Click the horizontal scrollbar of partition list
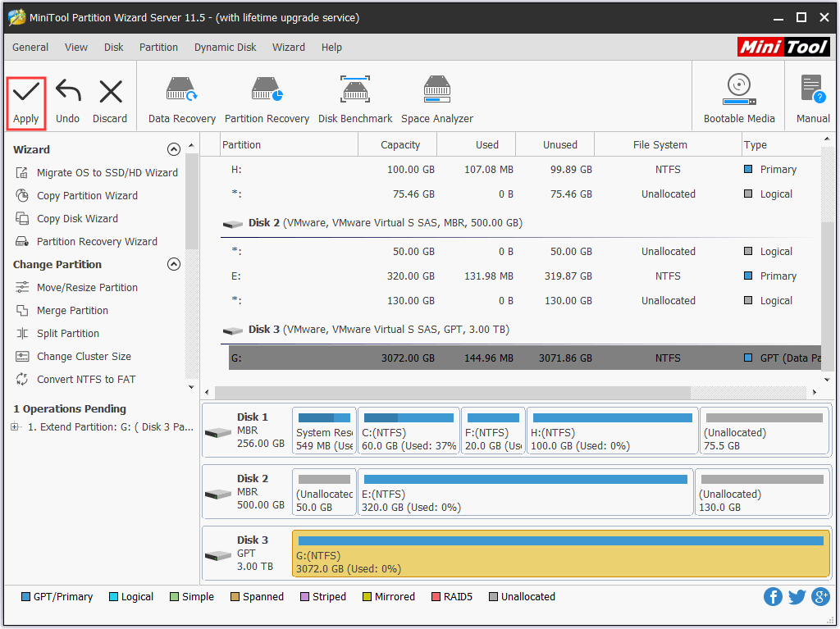The image size is (840, 629). click(453, 392)
